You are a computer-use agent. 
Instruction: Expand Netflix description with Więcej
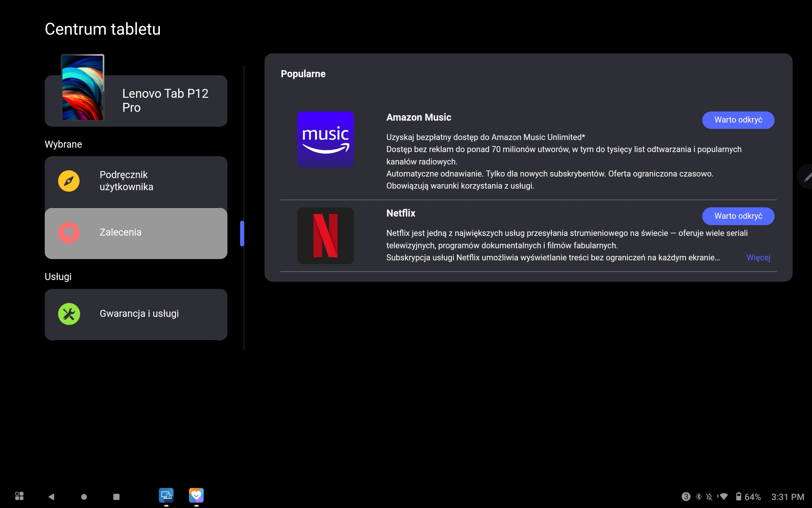point(758,258)
